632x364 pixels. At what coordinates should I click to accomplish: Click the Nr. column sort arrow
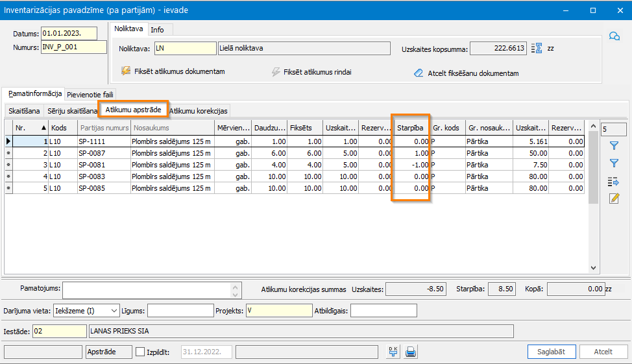pos(43,128)
